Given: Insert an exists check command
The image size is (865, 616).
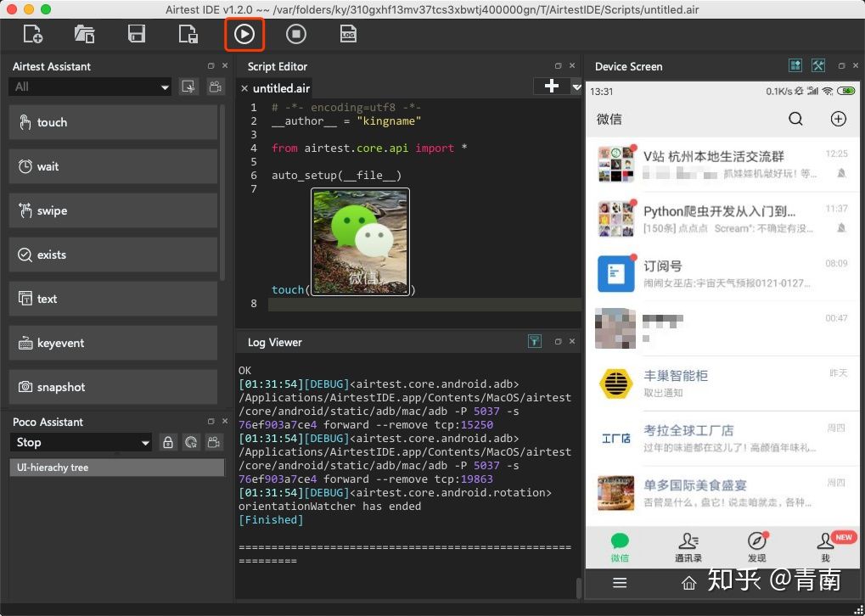Looking at the screenshot, I should [x=113, y=255].
